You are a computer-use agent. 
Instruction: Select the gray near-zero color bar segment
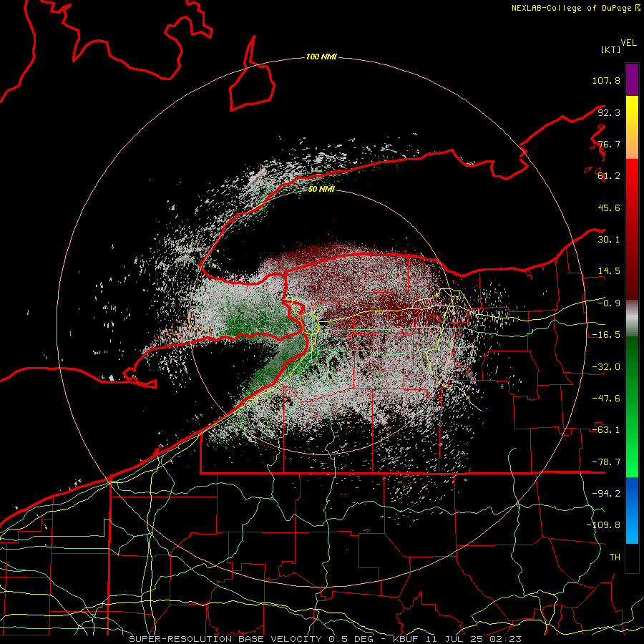click(632, 318)
